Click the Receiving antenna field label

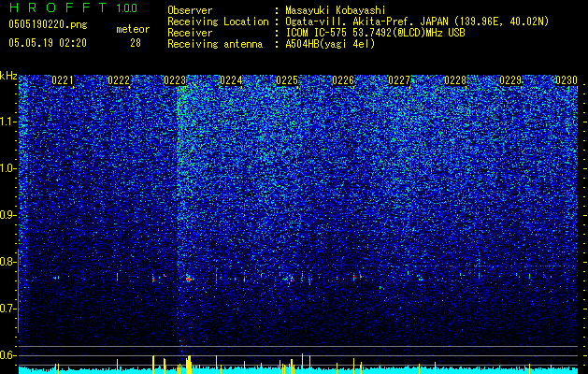[215, 44]
